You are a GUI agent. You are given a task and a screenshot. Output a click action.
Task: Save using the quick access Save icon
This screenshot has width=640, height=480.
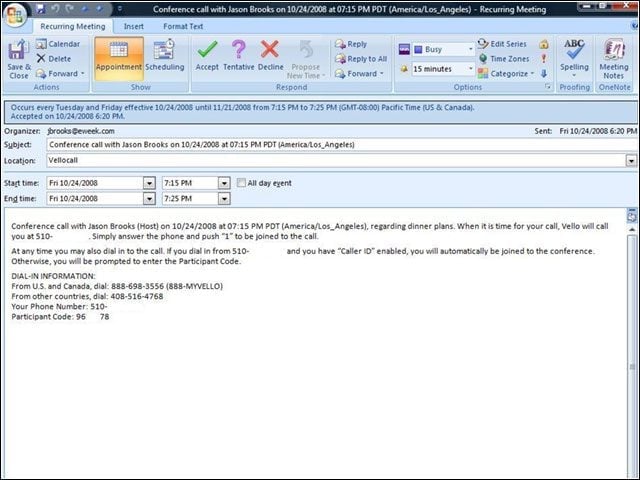coord(40,9)
